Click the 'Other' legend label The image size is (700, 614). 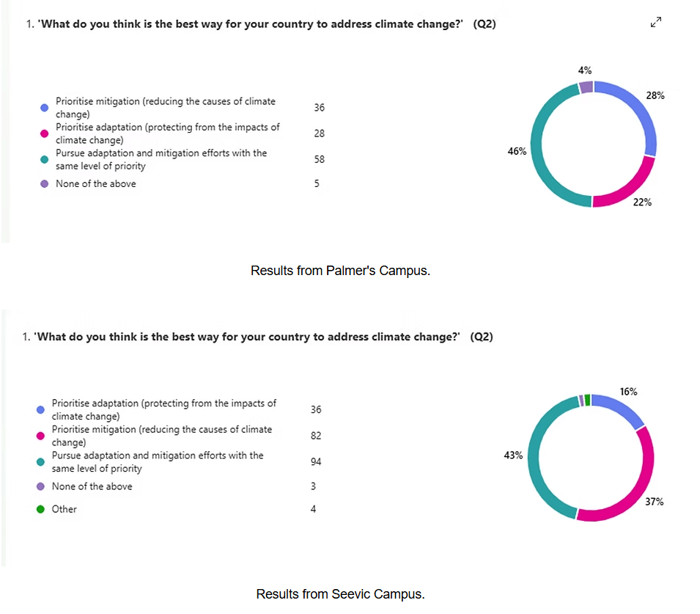64,509
